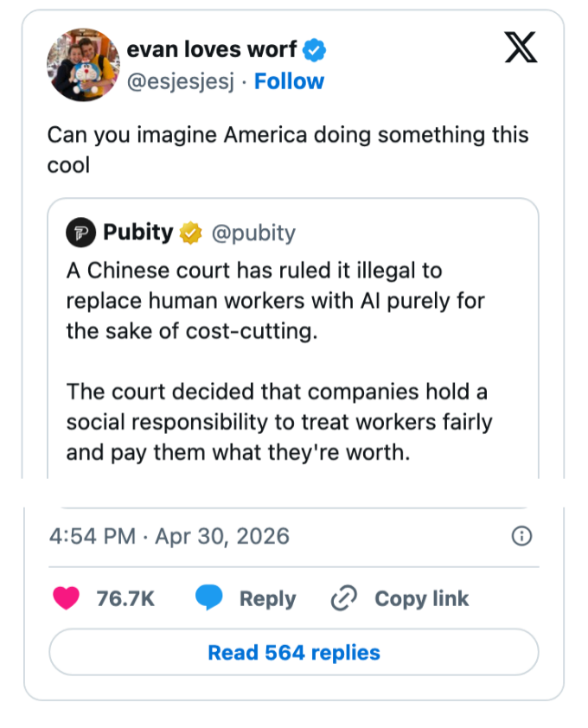This screenshot has width=588, height=728.
Task: Open the 4:54 PM Apr 30, 2026 timestamp
Action: (169, 536)
